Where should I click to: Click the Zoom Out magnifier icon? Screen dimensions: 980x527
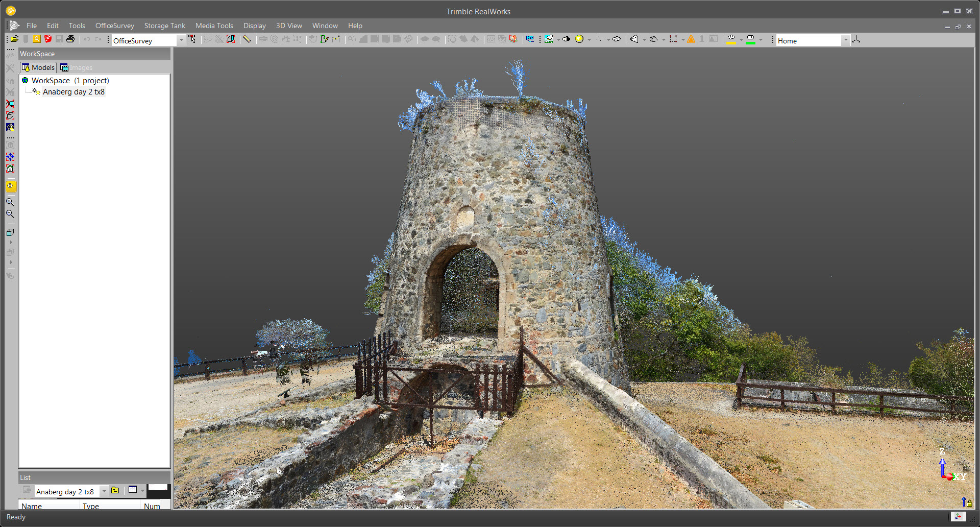(x=10, y=214)
